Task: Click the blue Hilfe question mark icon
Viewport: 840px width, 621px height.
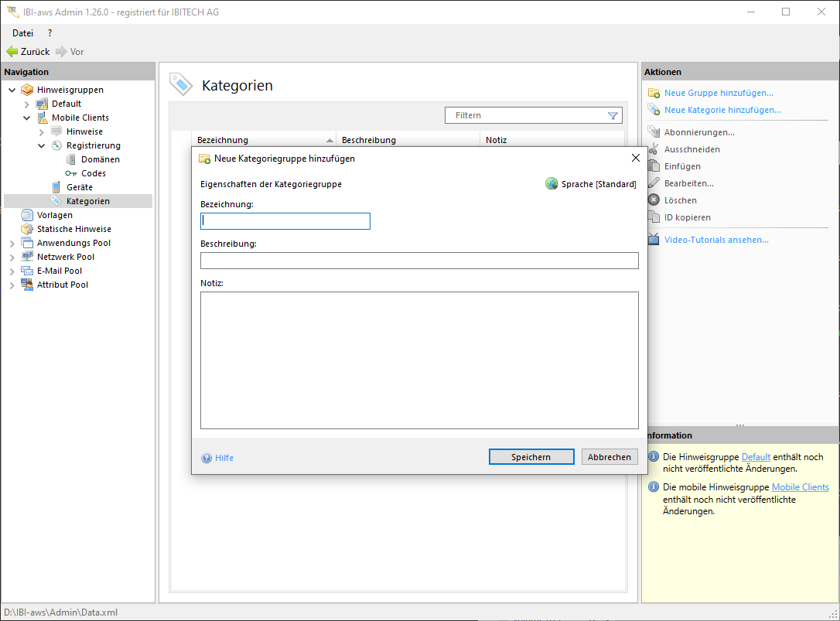Action: pos(207,458)
